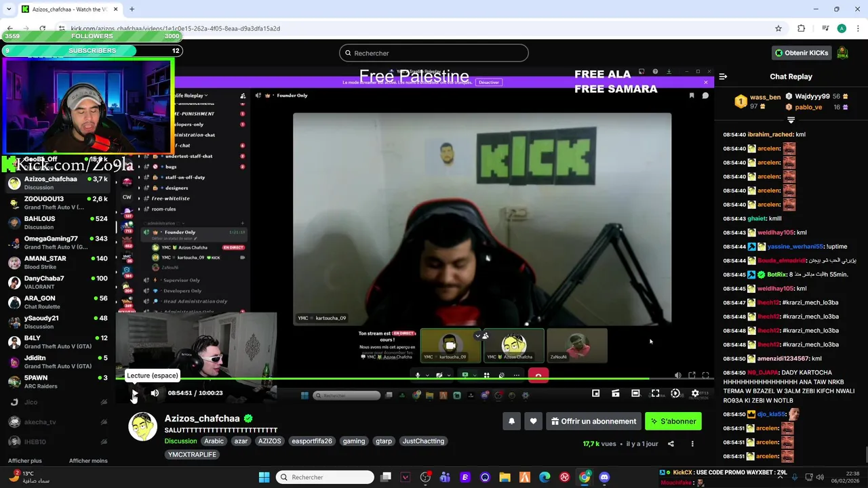
Task: Reload the page in Chrome
Action: click(42, 28)
